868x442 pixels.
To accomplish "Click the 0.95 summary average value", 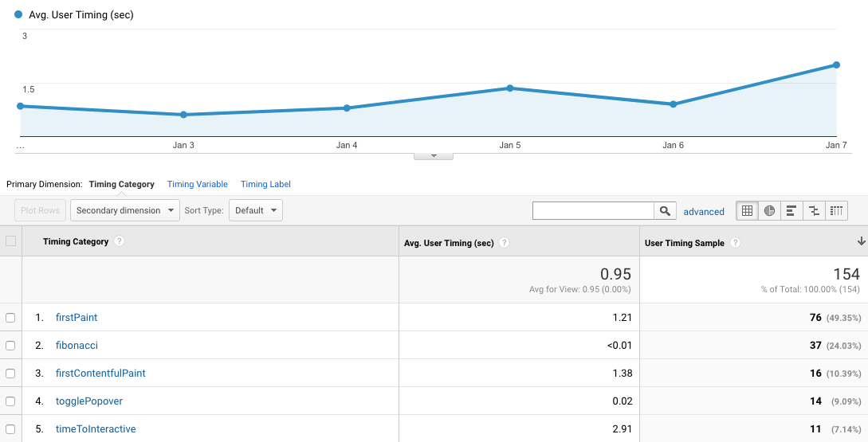I will 615,274.
